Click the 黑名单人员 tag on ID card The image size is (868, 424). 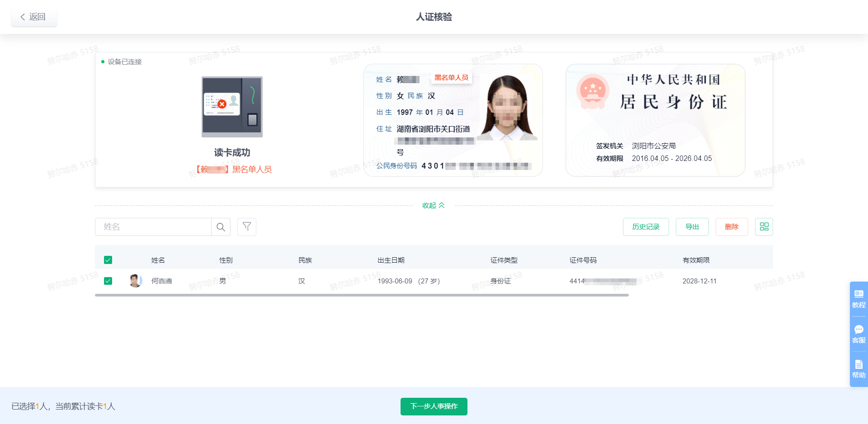(x=451, y=78)
